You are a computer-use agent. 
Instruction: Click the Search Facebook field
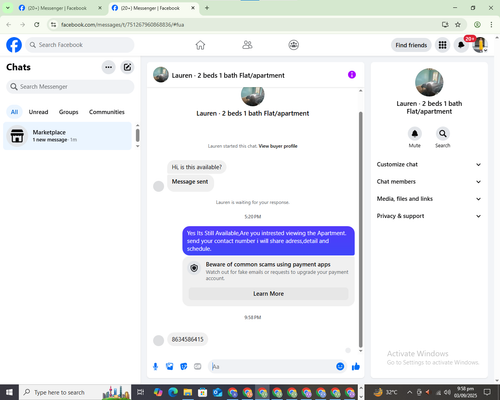[80, 45]
